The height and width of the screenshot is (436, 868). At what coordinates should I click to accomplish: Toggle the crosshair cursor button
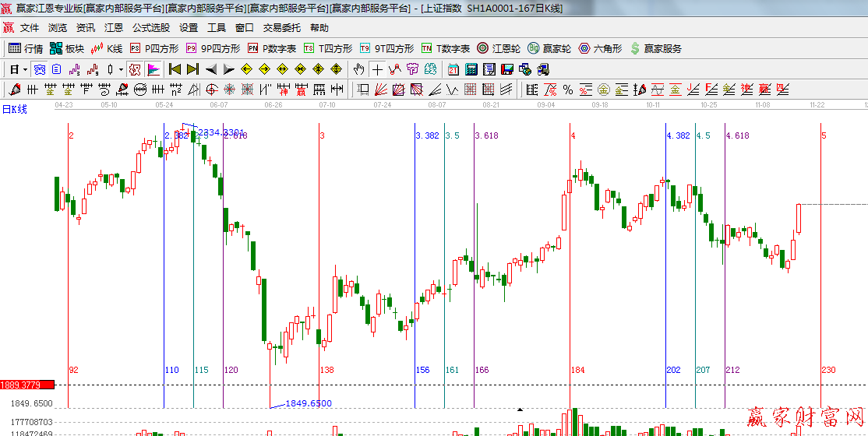(378, 69)
